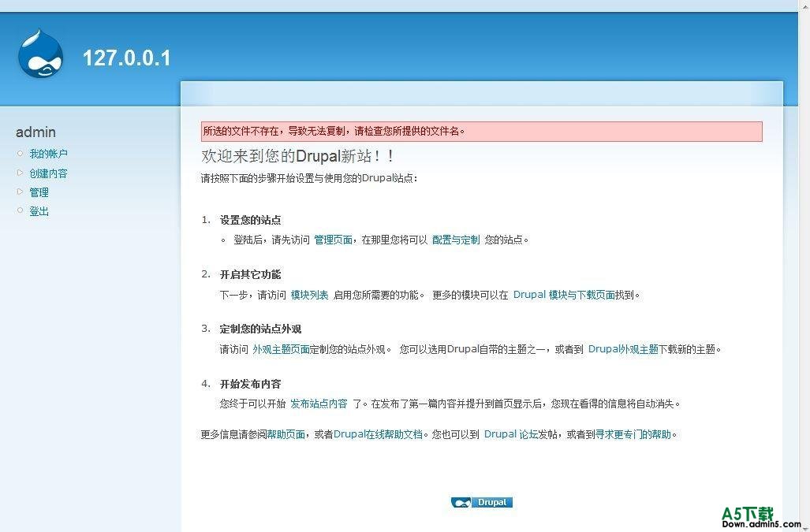Click the Drupal drop logo in header
810x532 pixels.
click(40, 54)
